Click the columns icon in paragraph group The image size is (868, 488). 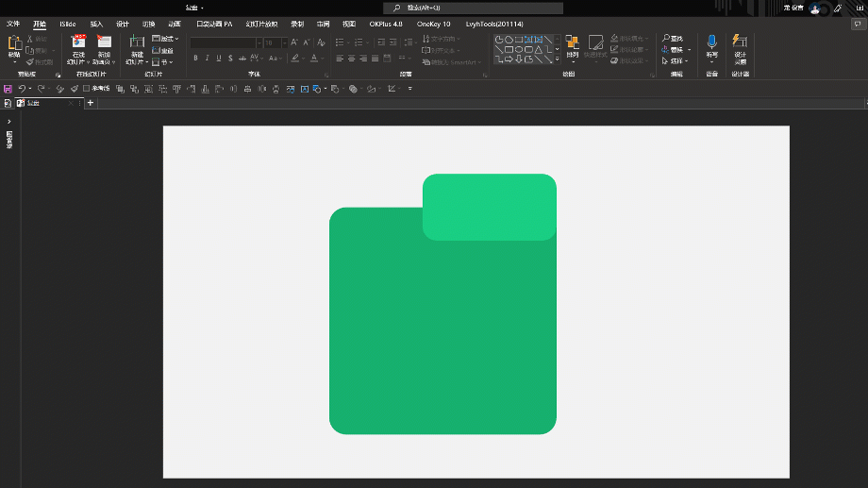point(402,58)
